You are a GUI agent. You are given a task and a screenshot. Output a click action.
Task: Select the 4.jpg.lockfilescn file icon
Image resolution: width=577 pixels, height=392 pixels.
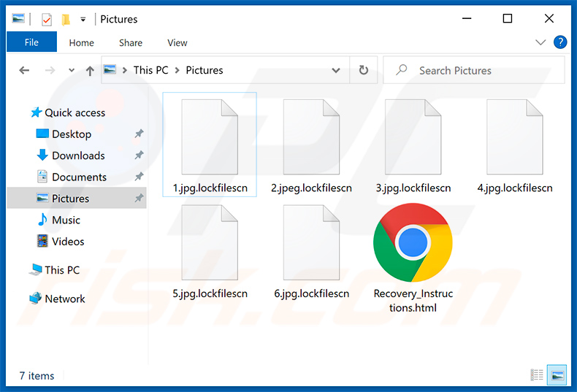(x=515, y=137)
